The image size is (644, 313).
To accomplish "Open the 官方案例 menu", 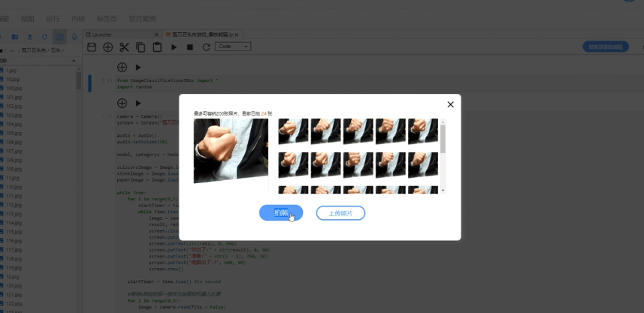I will tap(142, 19).
